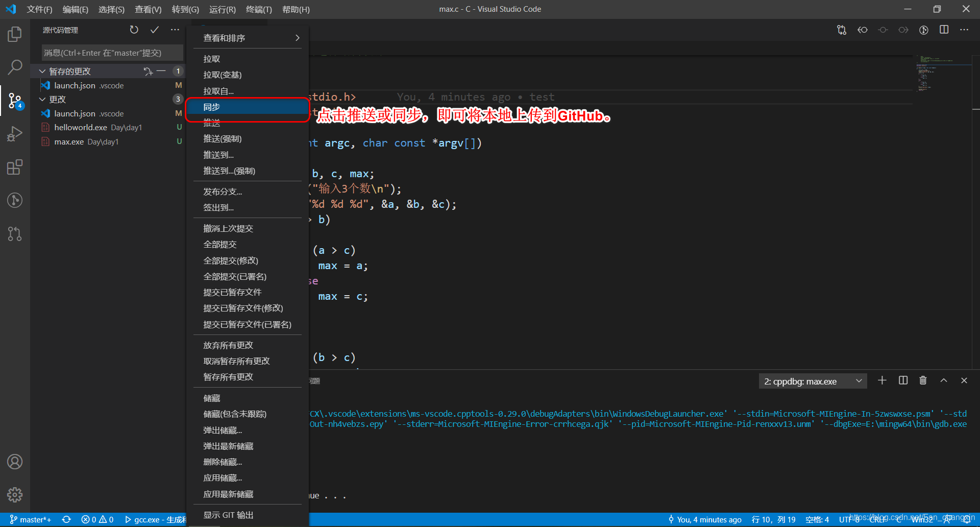
Task: Open the Source Control sidebar icon
Action: (x=15, y=100)
